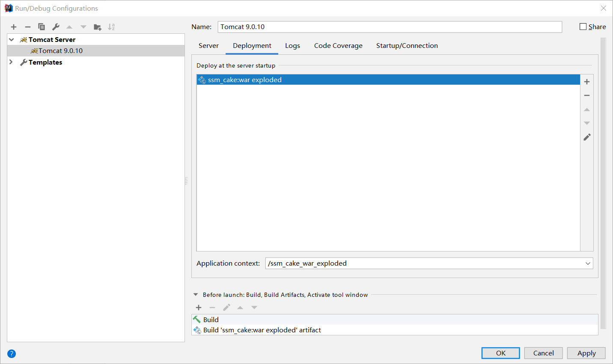Add before launch task plus icon
Image resolution: width=613 pixels, height=364 pixels.
[x=199, y=308]
